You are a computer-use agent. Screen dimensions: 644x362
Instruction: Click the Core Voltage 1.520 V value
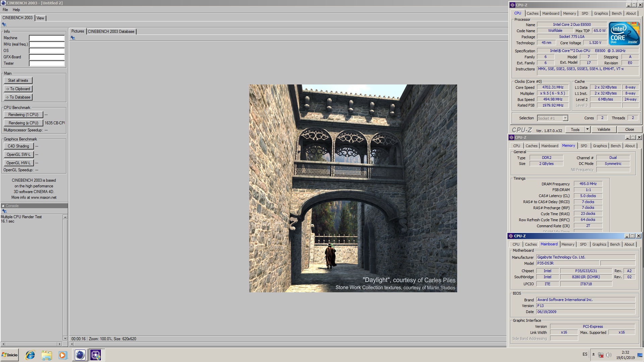coord(595,43)
